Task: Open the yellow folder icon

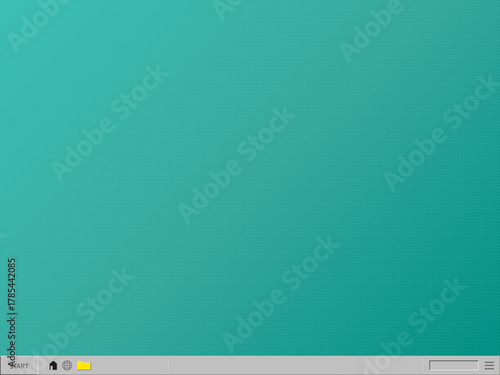Action: click(x=84, y=365)
